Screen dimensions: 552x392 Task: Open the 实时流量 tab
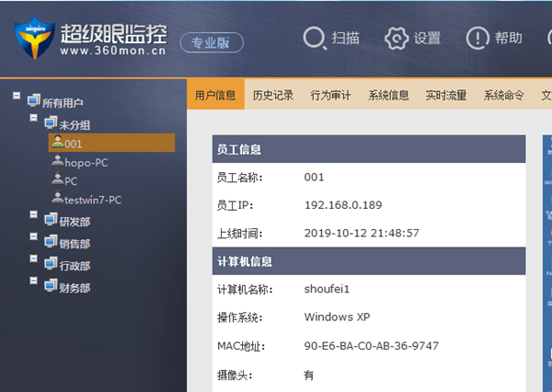pos(446,95)
